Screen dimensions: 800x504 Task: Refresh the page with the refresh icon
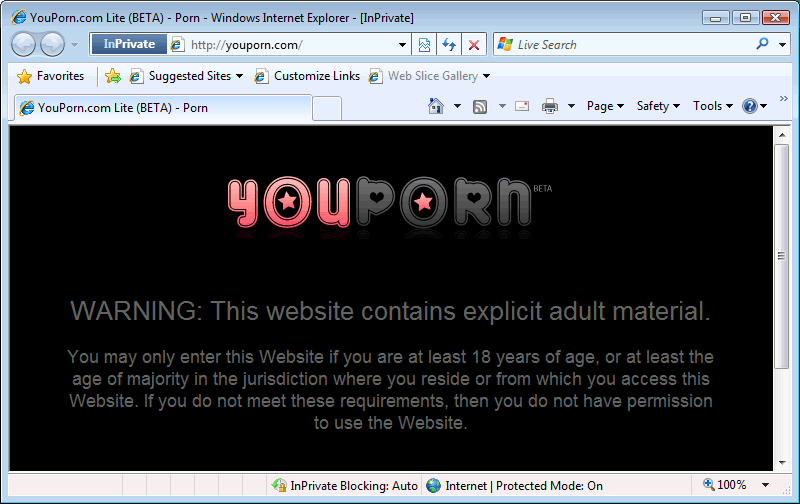pyautogui.click(x=449, y=45)
